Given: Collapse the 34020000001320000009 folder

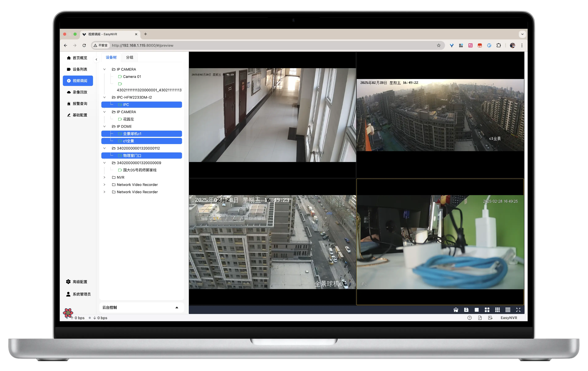Looking at the screenshot, I should pyautogui.click(x=104, y=163).
